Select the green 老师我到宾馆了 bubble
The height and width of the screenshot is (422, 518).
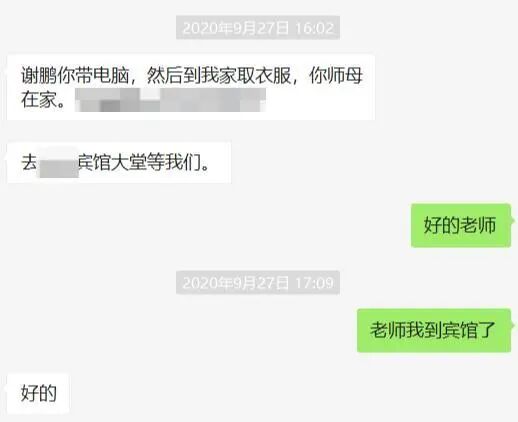tap(434, 330)
